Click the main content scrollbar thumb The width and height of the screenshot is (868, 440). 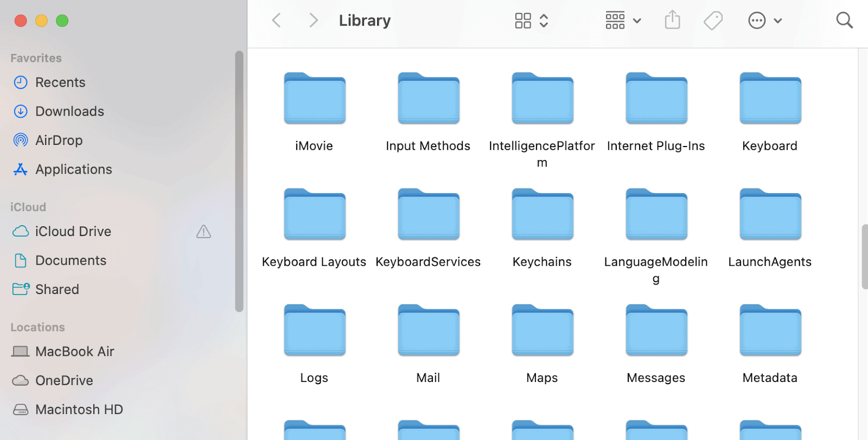click(864, 257)
